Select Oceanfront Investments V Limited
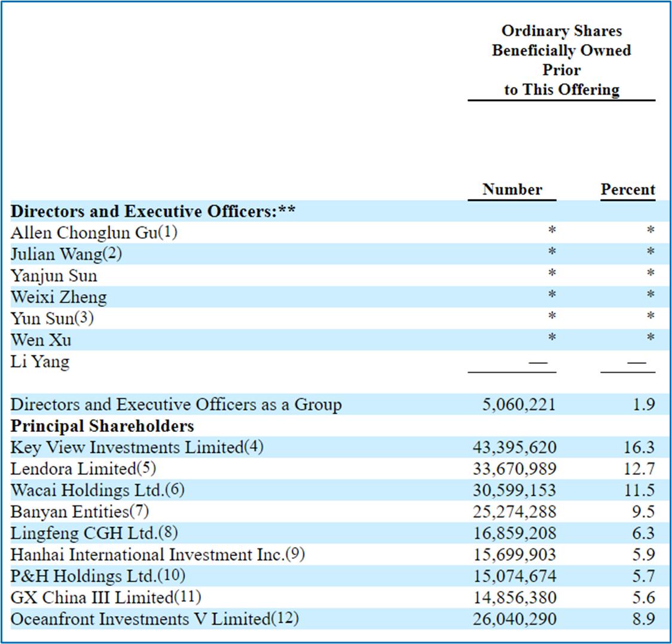This screenshot has width=672, height=644. [x=140, y=619]
